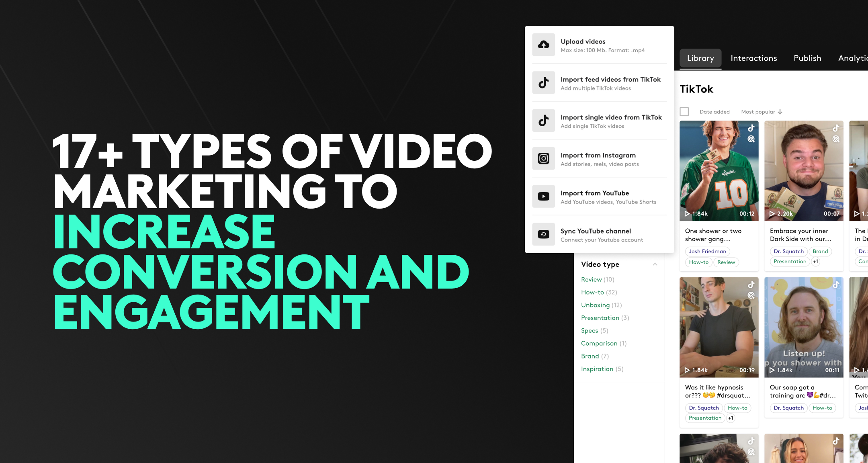Click TikTok badge on 'Embrace your inner' video
Screen dimensions: 868x463
pyautogui.click(x=836, y=128)
